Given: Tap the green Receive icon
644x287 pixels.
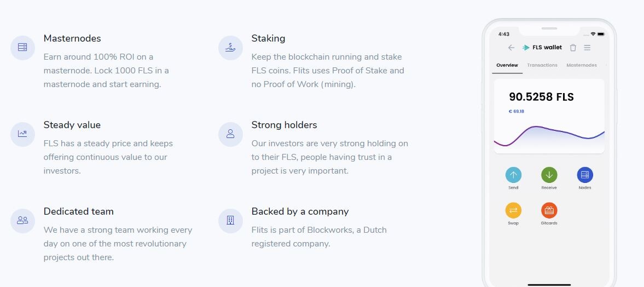Looking at the screenshot, I should pos(549,175).
